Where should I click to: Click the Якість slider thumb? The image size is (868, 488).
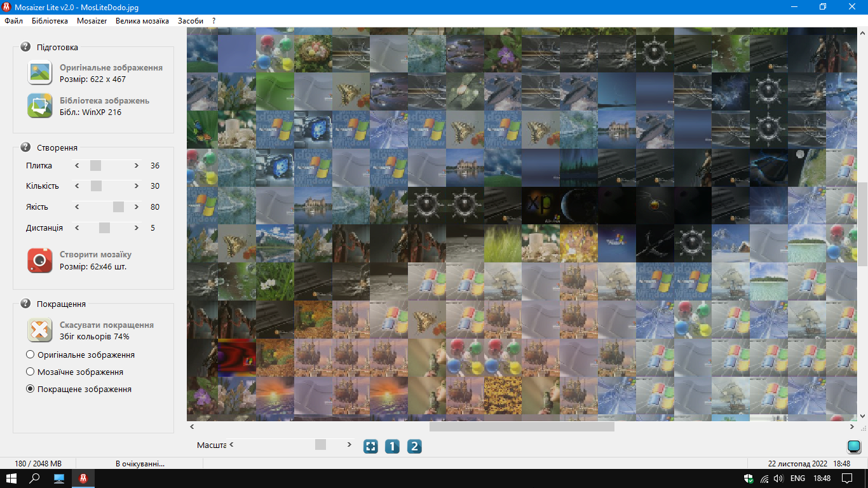118,207
